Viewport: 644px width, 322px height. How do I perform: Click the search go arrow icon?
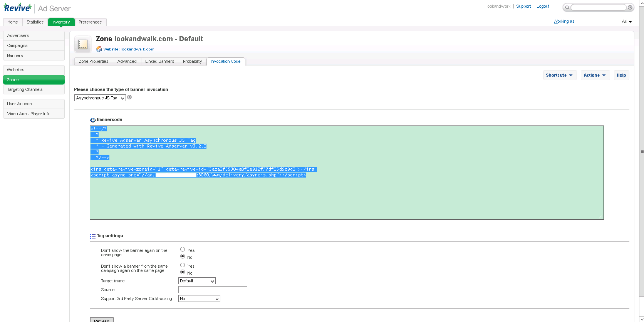coord(630,7)
